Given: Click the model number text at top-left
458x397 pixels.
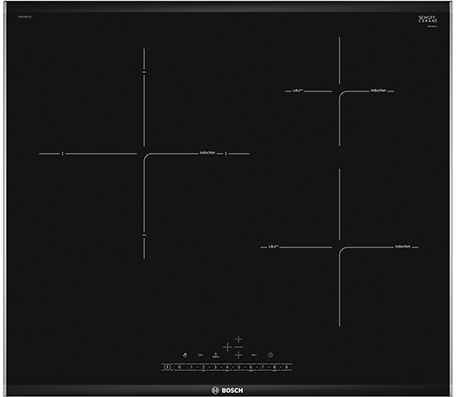Looking at the screenshot, I should [x=25, y=17].
